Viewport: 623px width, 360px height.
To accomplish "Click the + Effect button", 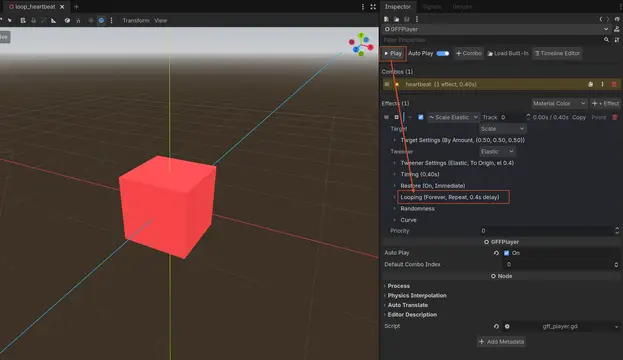I will click(606, 103).
